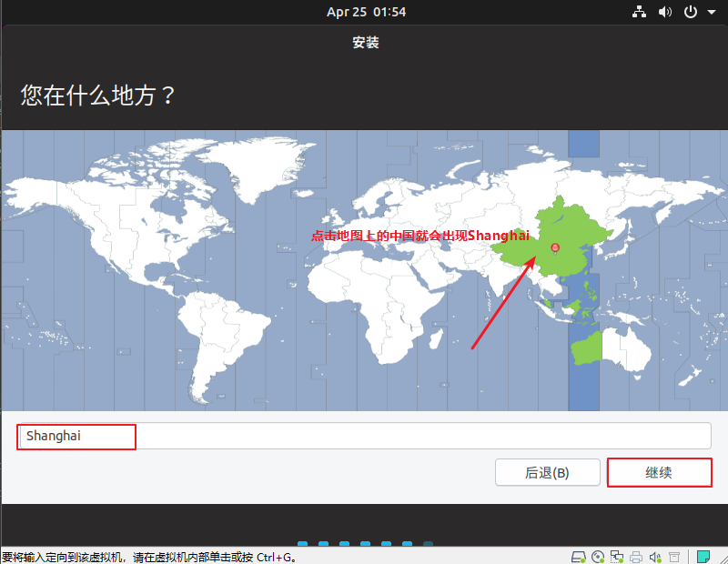Screen dimensions: 728x564
Task: Click the VMware hard disk status icon
Action: (579, 557)
